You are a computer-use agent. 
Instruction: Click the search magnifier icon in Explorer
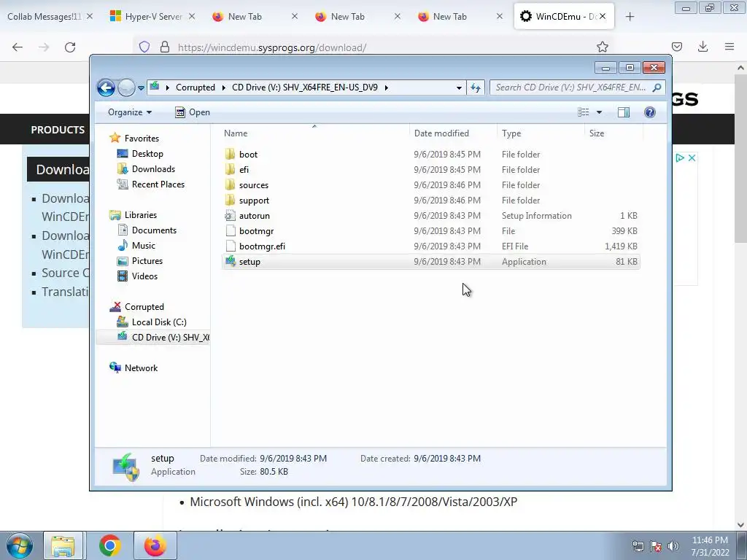657,87
